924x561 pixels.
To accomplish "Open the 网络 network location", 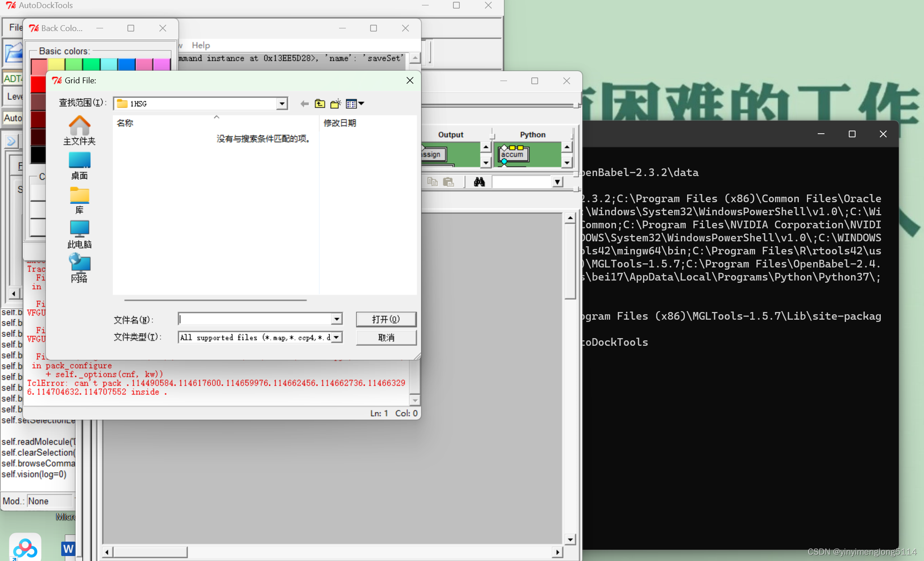I will [x=79, y=268].
